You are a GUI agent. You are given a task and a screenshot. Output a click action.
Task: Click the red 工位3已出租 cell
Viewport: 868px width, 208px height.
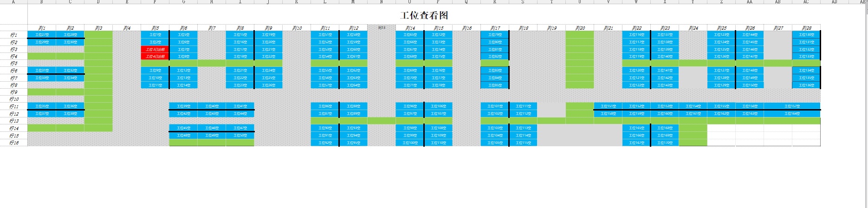click(x=155, y=49)
